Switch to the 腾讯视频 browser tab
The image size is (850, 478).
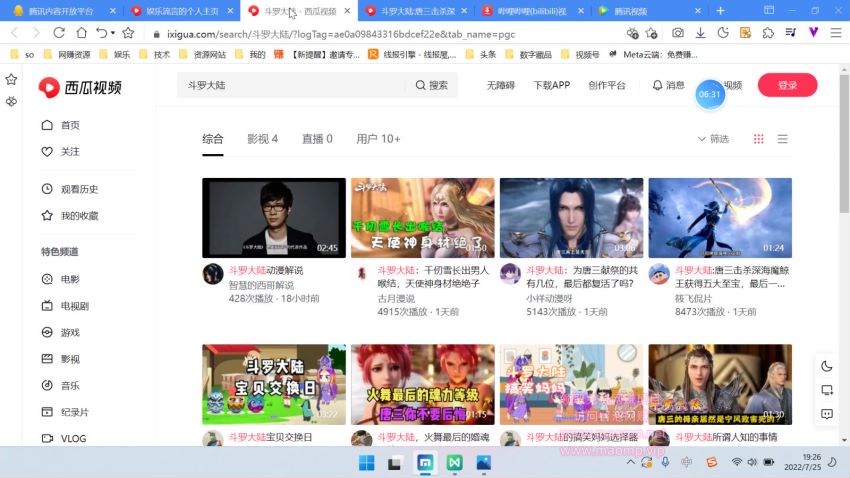tap(648, 11)
